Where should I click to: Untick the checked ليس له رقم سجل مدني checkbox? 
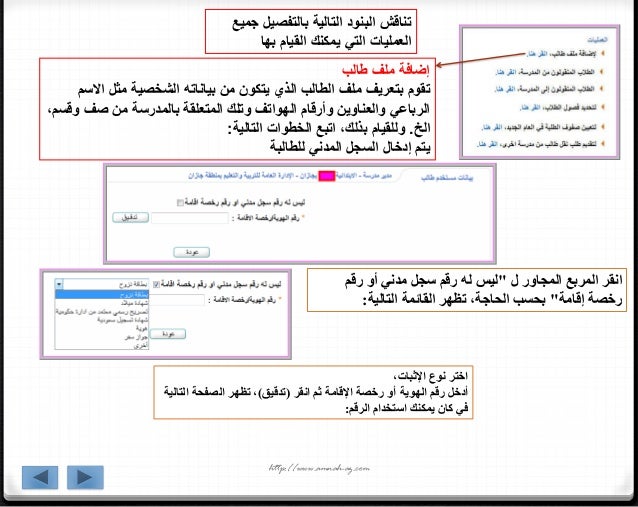click(156, 284)
